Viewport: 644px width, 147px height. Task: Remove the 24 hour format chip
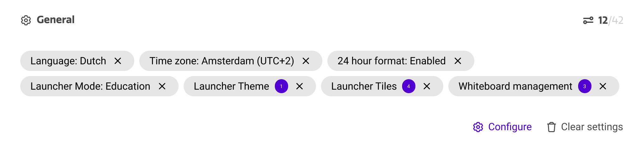point(458,61)
